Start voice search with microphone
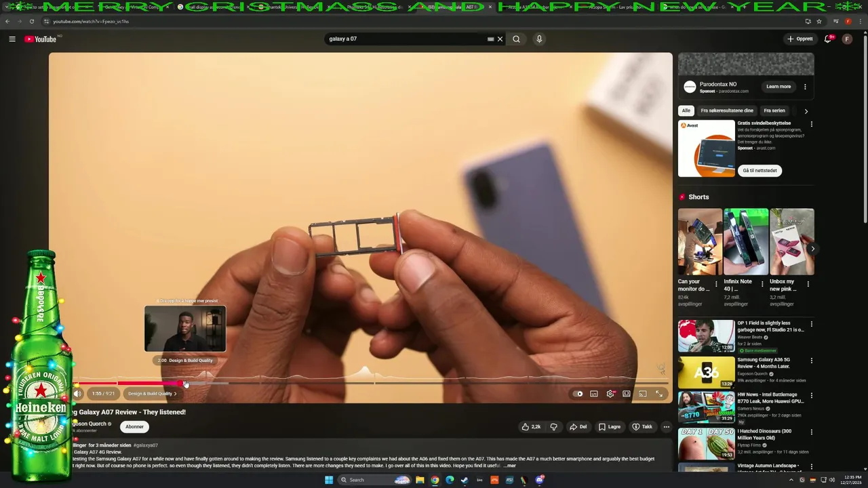The height and width of the screenshot is (488, 868). (539, 39)
